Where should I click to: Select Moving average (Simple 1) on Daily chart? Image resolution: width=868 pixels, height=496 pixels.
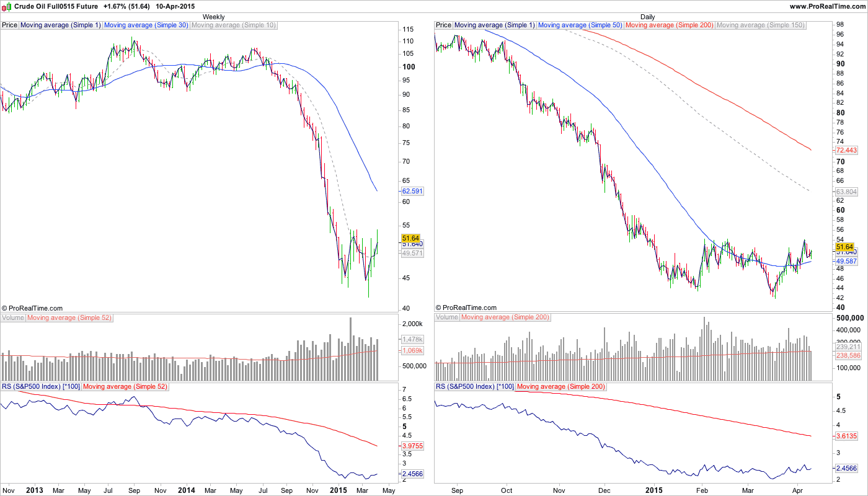(494, 25)
